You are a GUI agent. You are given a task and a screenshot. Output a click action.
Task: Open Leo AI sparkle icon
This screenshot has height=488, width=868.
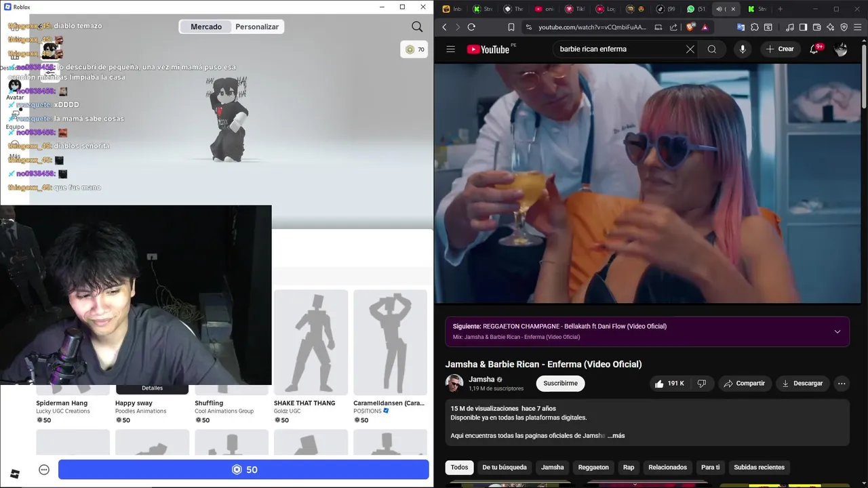click(x=831, y=27)
